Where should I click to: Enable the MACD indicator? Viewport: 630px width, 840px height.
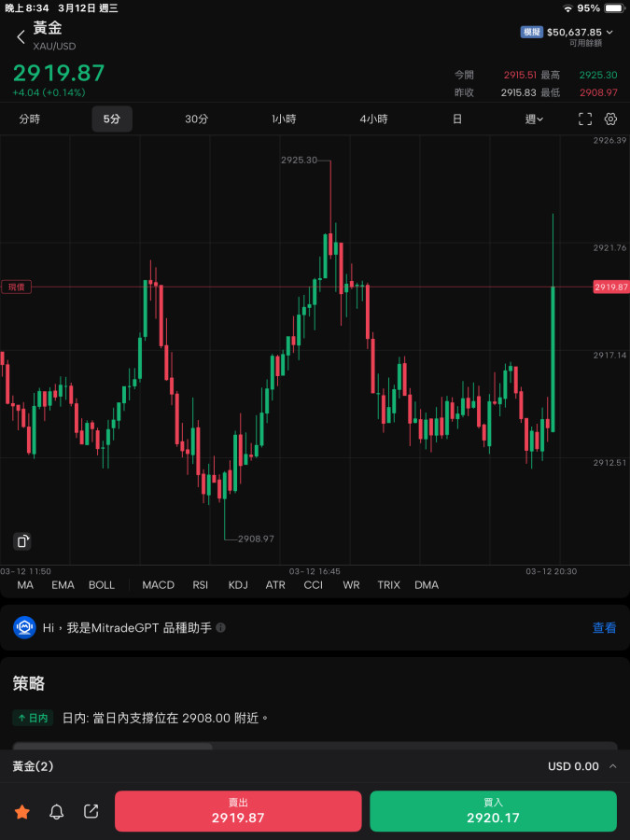158,585
